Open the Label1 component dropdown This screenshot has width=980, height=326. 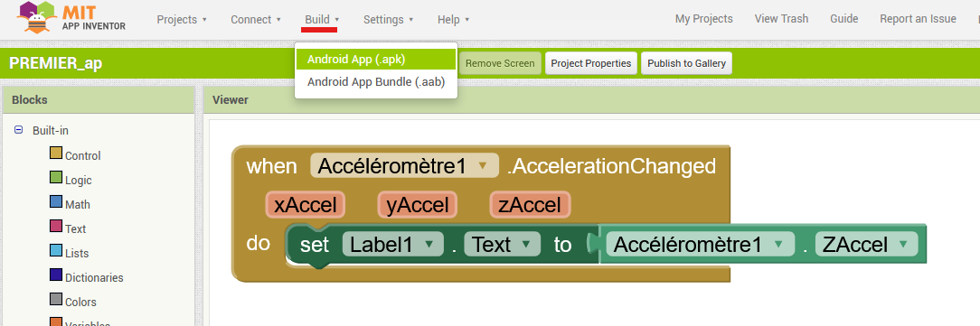click(392, 245)
